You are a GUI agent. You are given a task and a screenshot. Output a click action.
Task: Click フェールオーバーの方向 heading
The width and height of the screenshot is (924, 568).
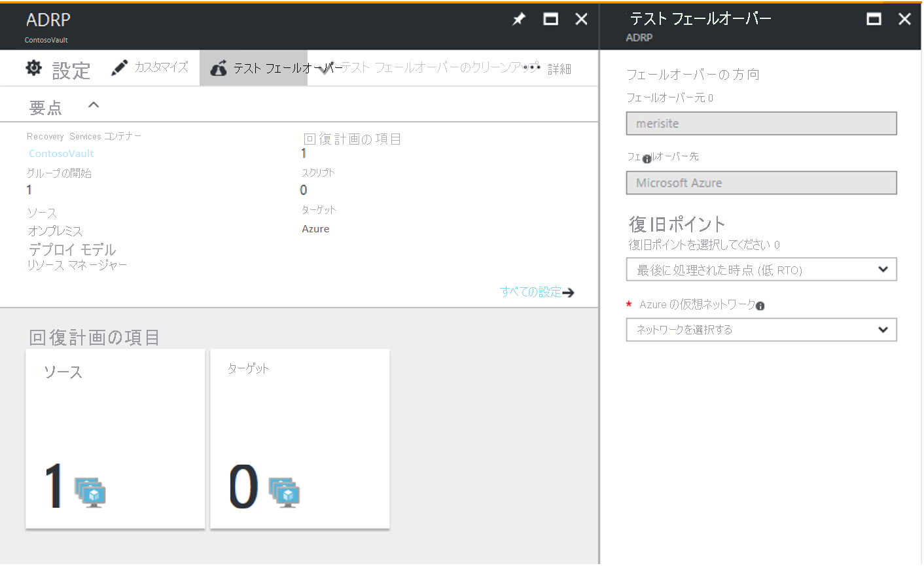(x=693, y=75)
